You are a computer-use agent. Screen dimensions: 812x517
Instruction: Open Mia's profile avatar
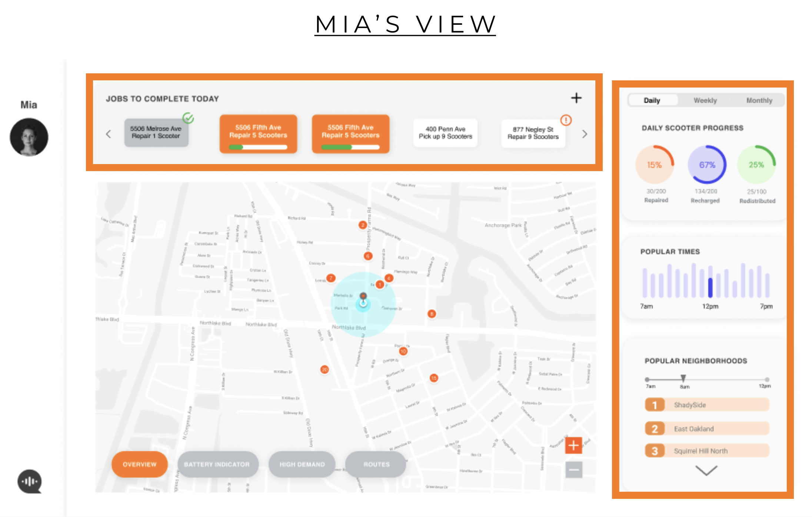coord(29,137)
